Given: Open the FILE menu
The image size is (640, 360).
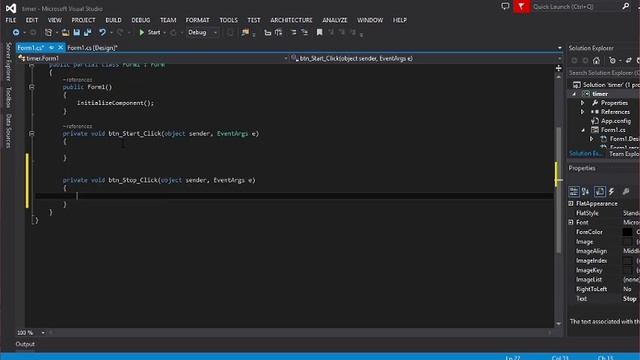Looking at the screenshot, I should (x=11, y=20).
